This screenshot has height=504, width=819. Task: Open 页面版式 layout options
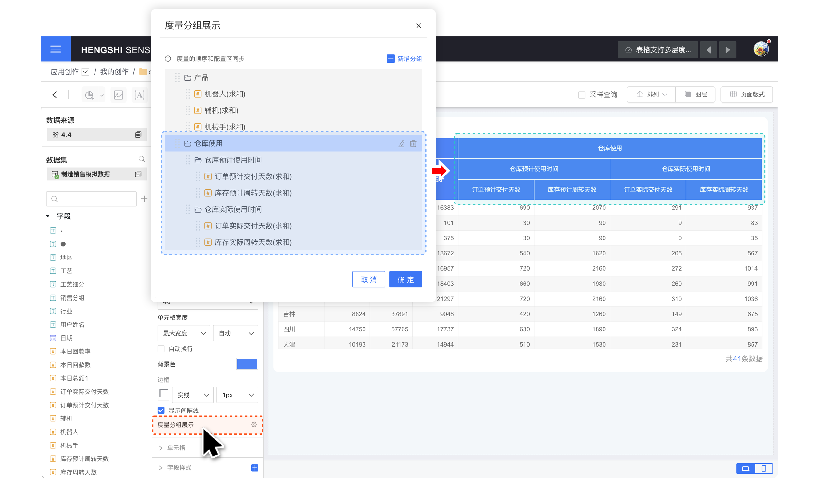(747, 94)
